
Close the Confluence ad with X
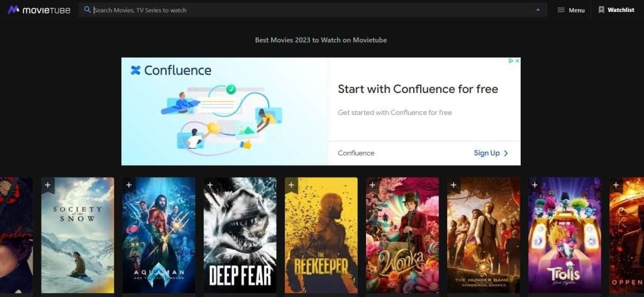[x=517, y=61]
